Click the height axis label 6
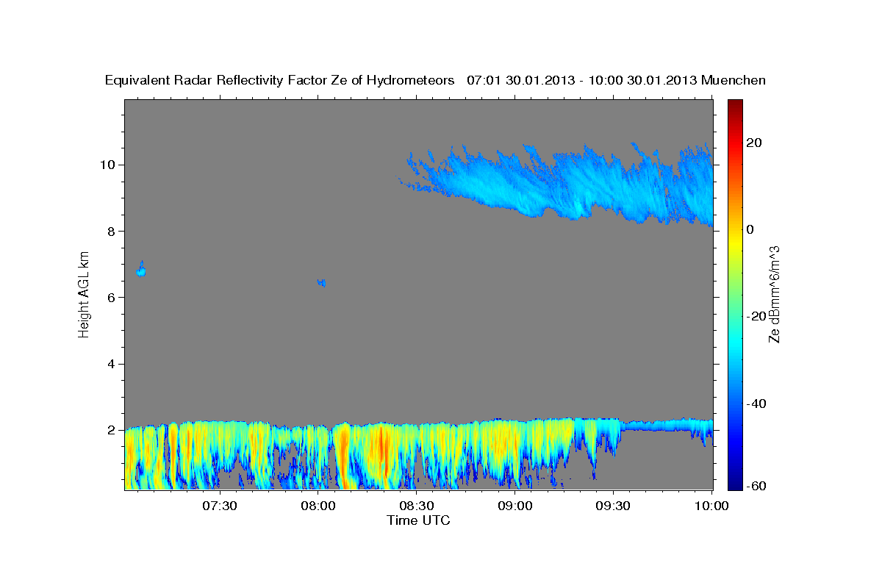 coord(112,297)
